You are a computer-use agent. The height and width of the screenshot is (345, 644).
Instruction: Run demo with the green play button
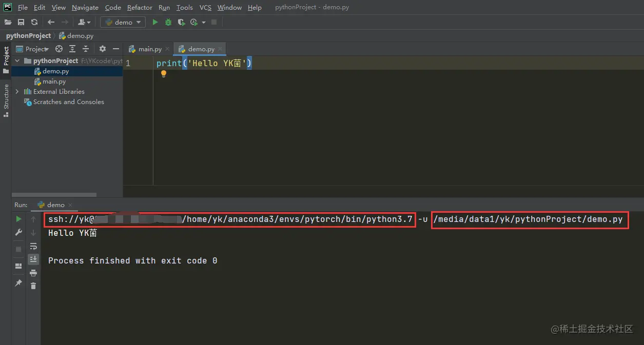155,22
